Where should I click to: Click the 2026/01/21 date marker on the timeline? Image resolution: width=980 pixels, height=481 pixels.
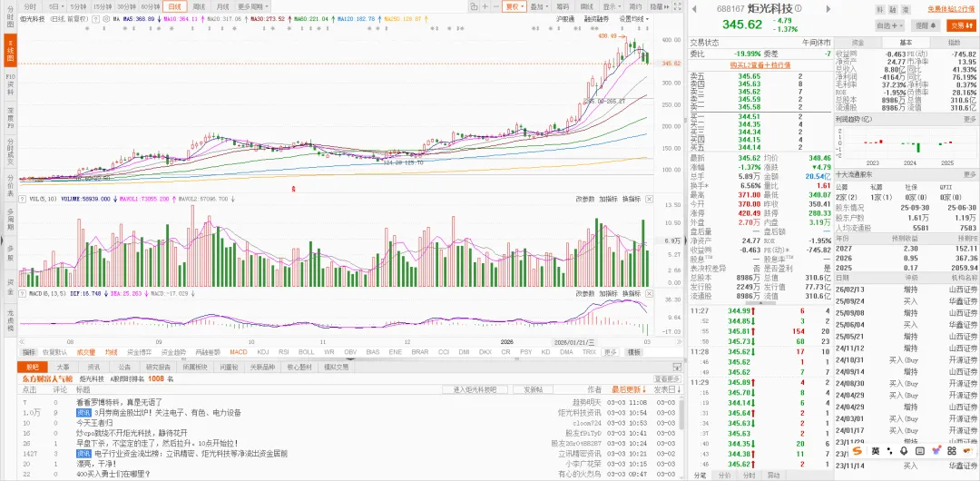click(574, 341)
